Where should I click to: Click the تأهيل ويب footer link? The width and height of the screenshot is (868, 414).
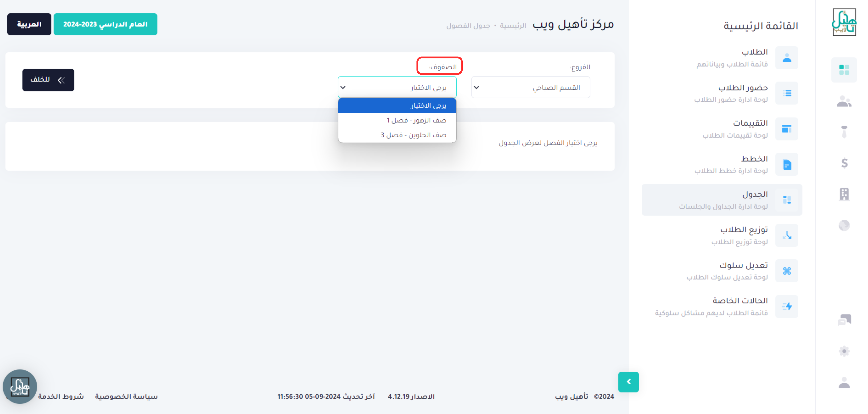(572, 396)
